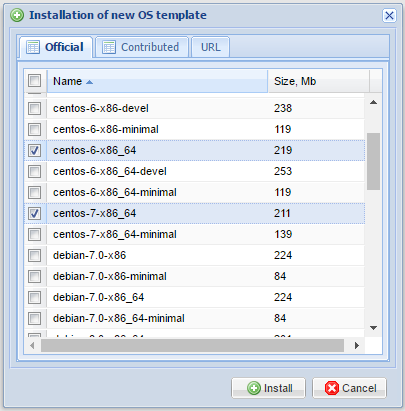Toggle the select-all checkbox in header

tap(34, 81)
